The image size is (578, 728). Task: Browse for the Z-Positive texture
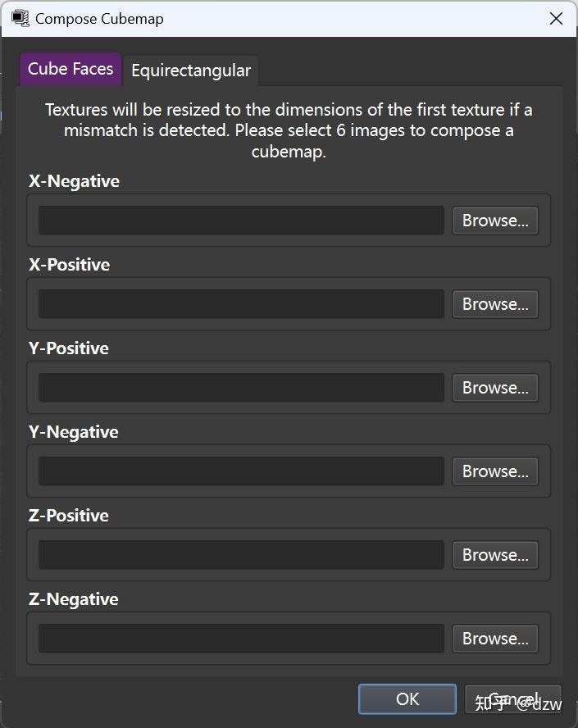(495, 555)
